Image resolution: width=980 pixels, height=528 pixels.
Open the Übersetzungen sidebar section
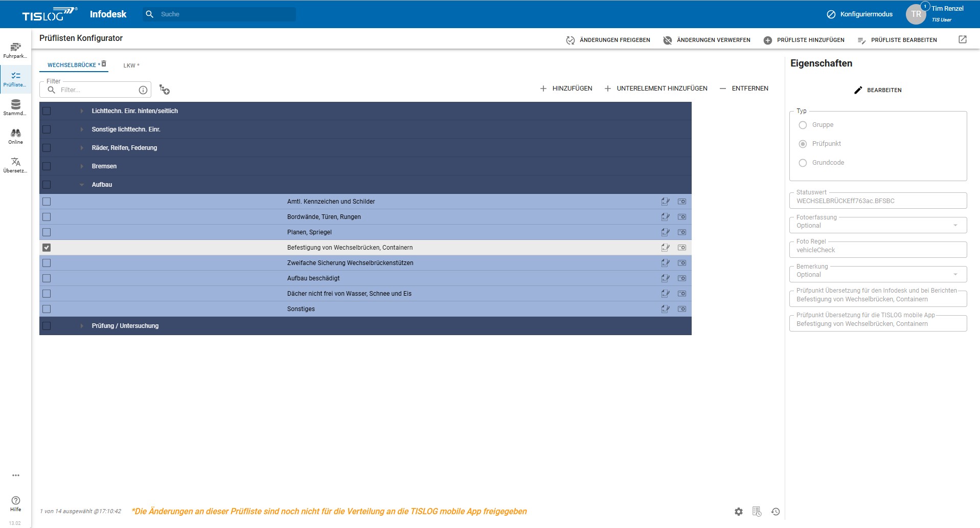click(15, 165)
